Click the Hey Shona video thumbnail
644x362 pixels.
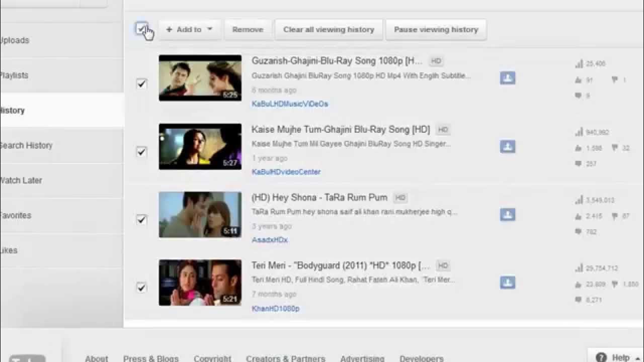coord(200,215)
